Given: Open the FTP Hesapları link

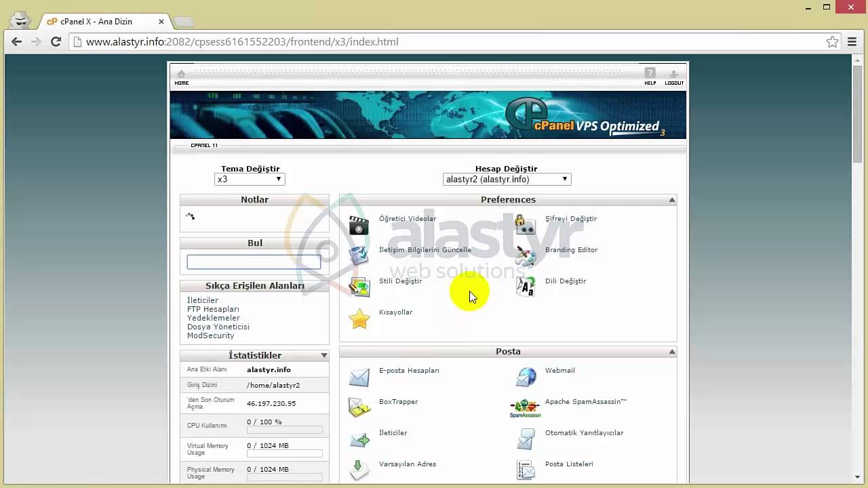Looking at the screenshot, I should (213, 309).
